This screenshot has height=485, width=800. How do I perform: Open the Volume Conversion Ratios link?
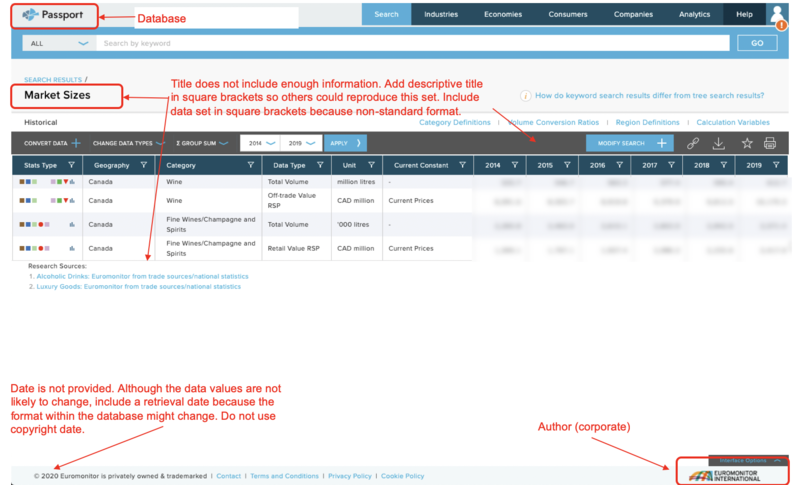[x=554, y=122]
